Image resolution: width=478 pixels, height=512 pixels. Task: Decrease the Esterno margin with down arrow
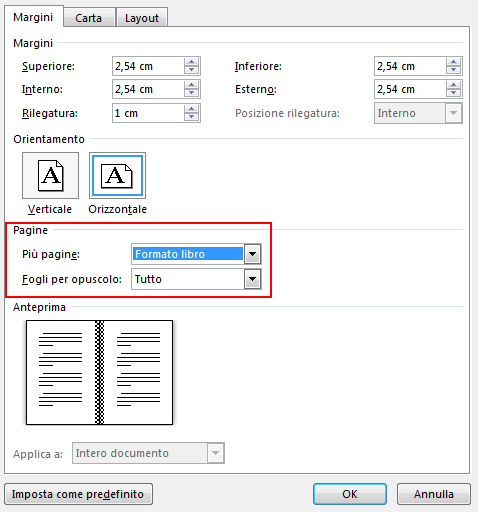point(453,93)
